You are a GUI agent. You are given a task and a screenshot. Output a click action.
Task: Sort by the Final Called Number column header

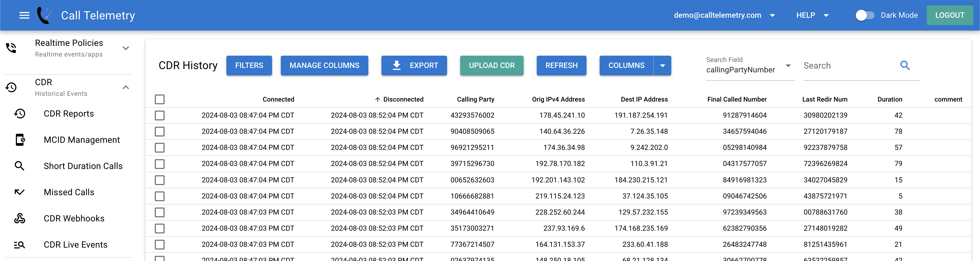point(737,100)
